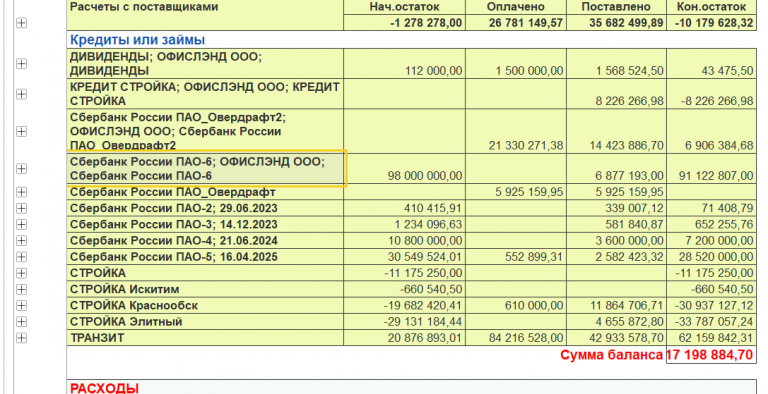The image size is (768, 394).
Task: Select the cell 43 475,50
Action: point(711,64)
